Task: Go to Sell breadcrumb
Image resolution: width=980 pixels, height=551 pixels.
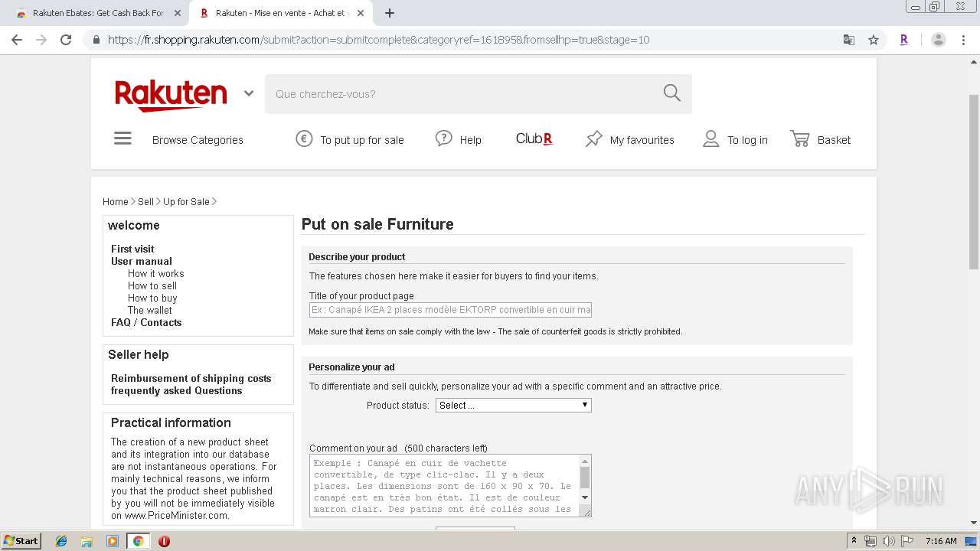Action: tap(145, 202)
